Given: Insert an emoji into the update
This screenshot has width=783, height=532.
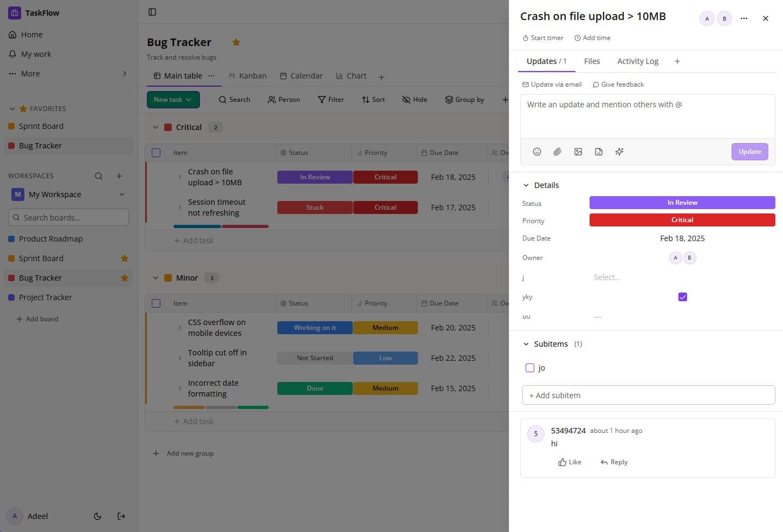Looking at the screenshot, I should click(536, 152).
